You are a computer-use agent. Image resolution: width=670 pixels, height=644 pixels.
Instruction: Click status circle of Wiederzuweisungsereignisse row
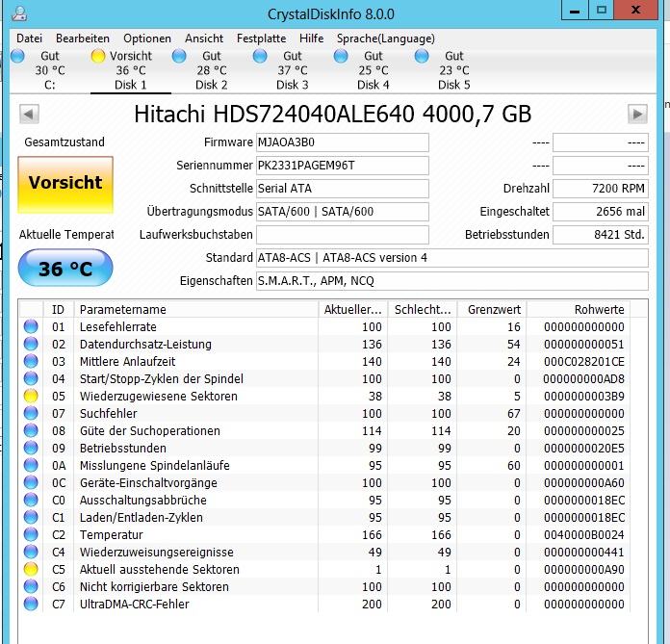point(31,553)
